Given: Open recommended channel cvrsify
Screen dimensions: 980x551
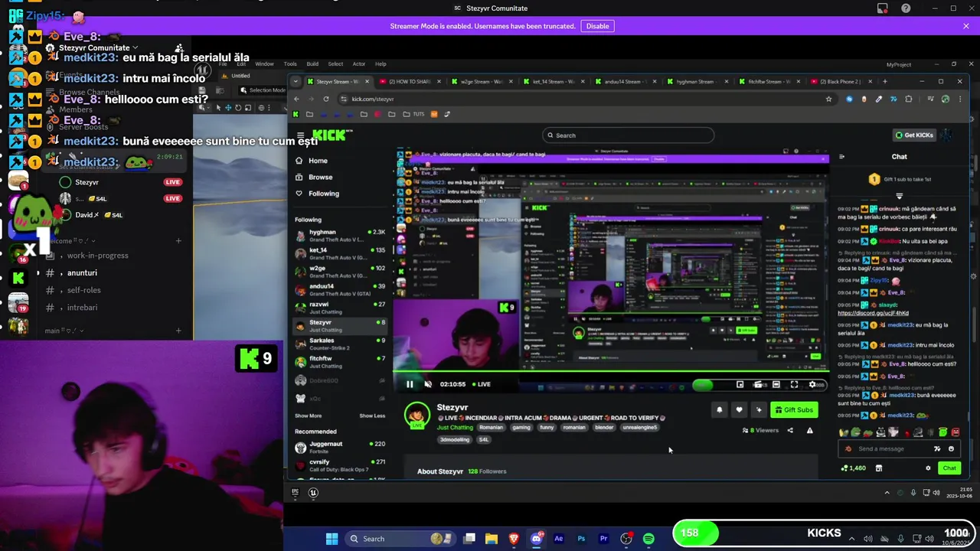Looking at the screenshot, I should tap(341, 465).
